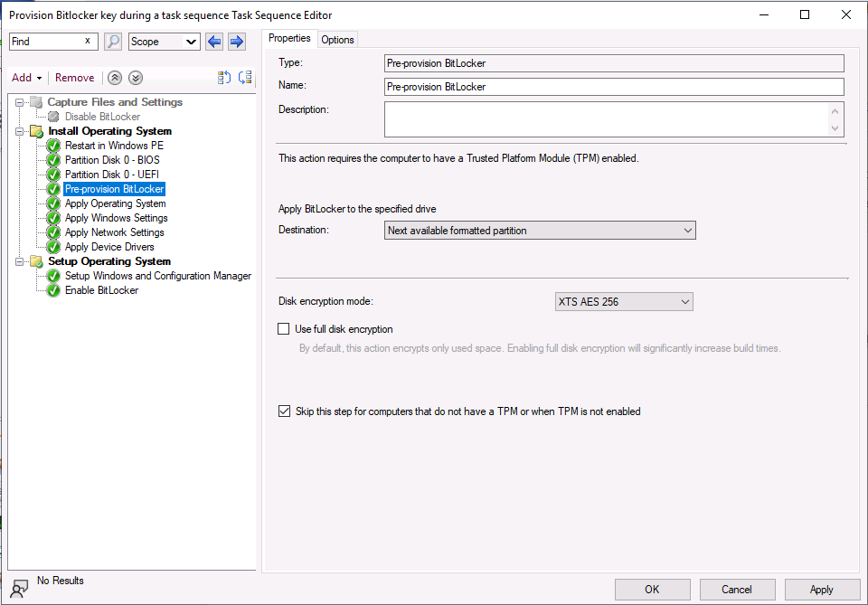Viewport: 868px width, 605px height.
Task: Click the OK button
Action: (x=652, y=590)
